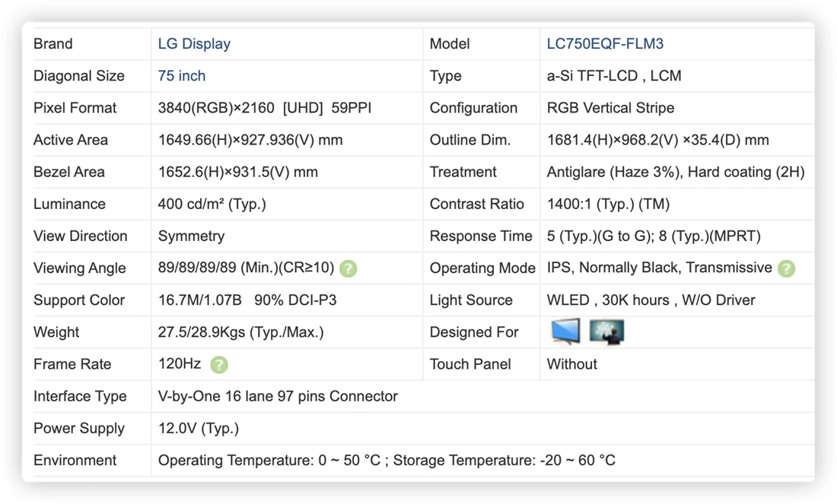
Task: Click the Active Area dimensions text
Action: click(x=250, y=140)
